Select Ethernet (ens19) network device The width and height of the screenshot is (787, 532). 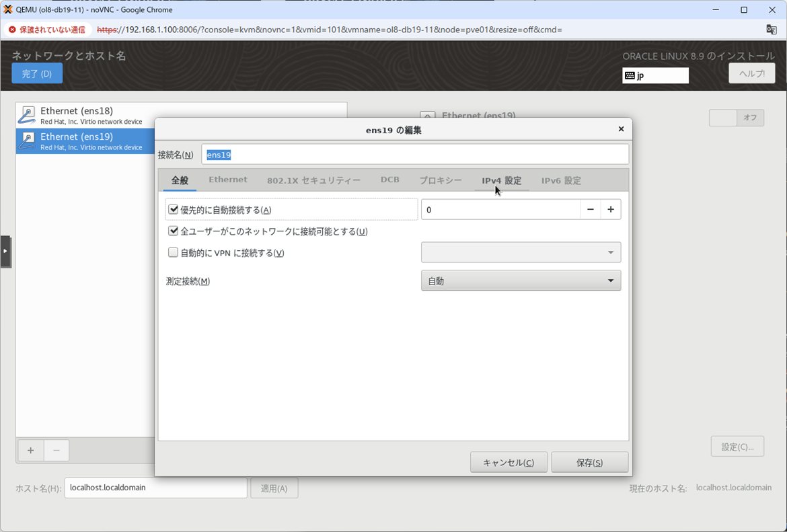point(85,141)
